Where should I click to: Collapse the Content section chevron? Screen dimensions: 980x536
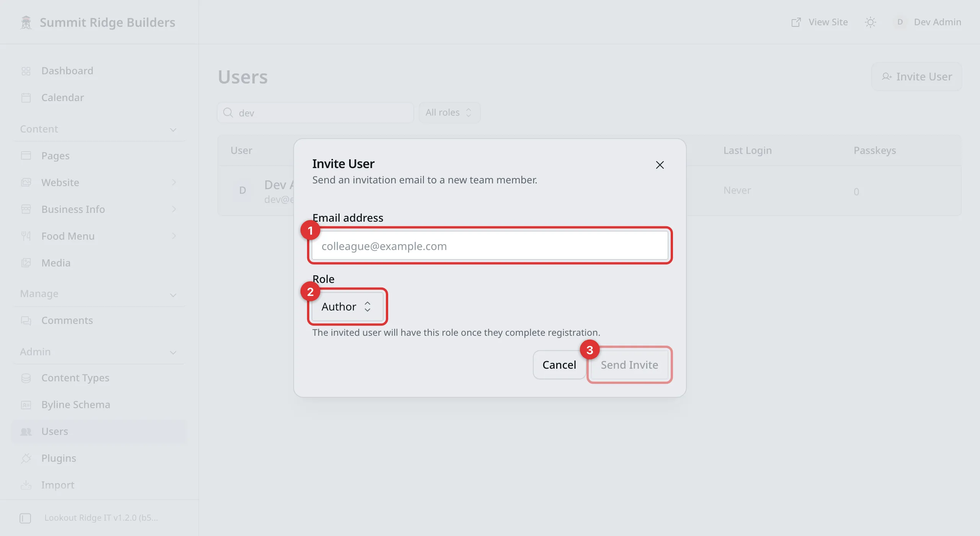[x=173, y=130]
